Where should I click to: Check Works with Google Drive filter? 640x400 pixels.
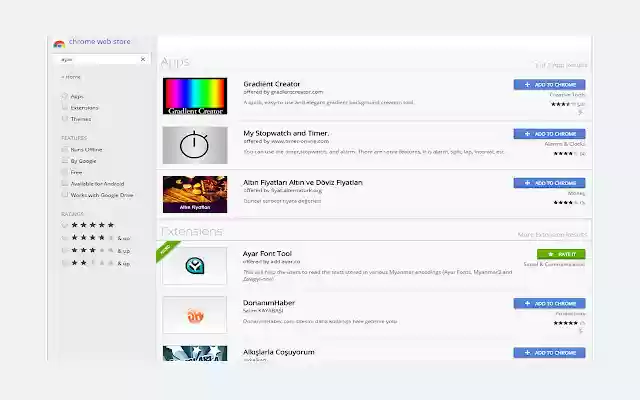(64, 195)
